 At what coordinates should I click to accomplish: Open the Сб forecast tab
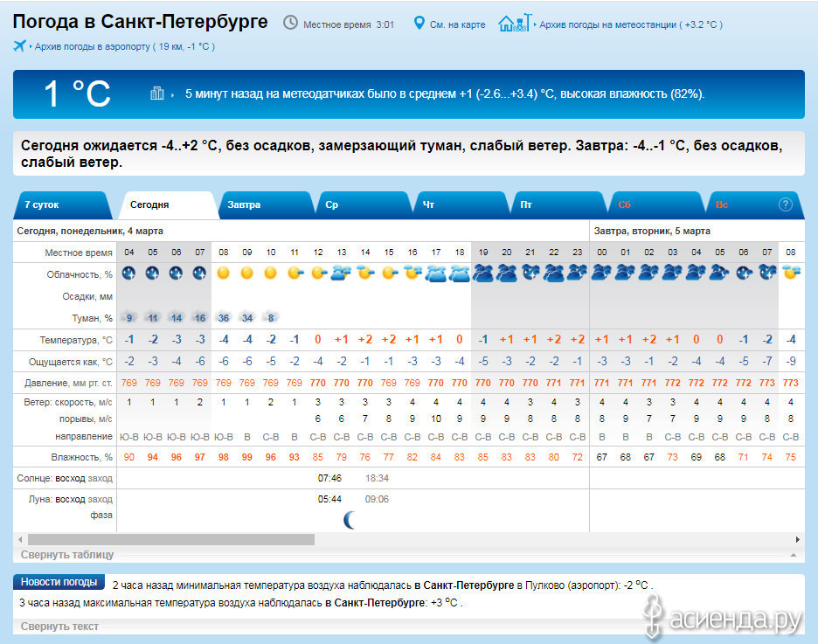(655, 204)
